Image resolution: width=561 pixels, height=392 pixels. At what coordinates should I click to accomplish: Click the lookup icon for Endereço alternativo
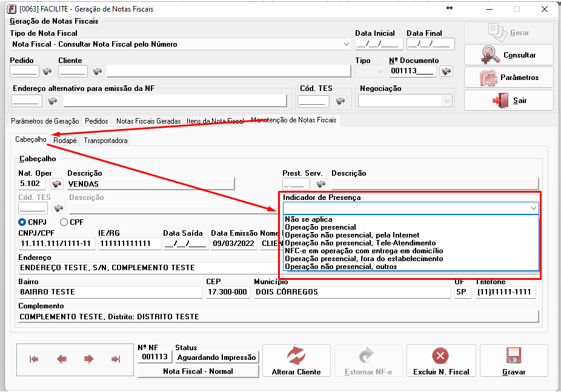53,101
